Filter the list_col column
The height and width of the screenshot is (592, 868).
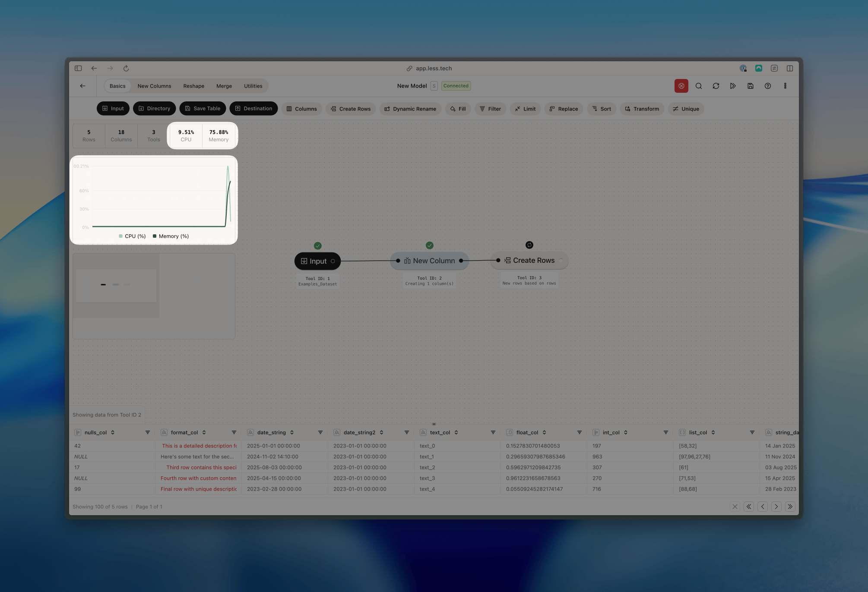pos(752,432)
